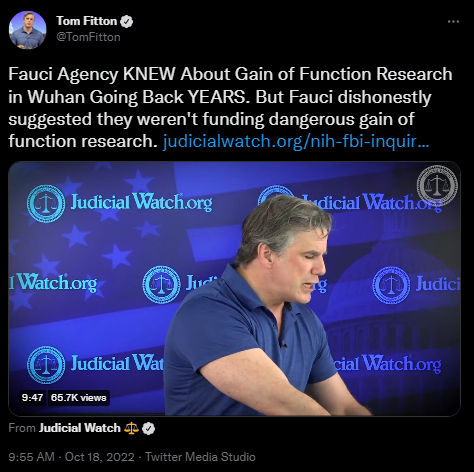Screen dimensions: 474x472
Task: Click Judicial Watch's verified badge below video
Action: pos(148,428)
